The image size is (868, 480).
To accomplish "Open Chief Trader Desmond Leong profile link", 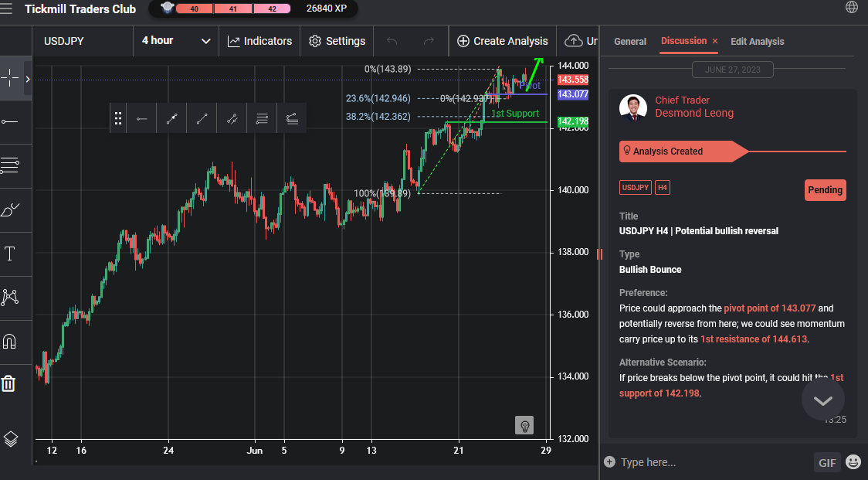I will [694, 107].
